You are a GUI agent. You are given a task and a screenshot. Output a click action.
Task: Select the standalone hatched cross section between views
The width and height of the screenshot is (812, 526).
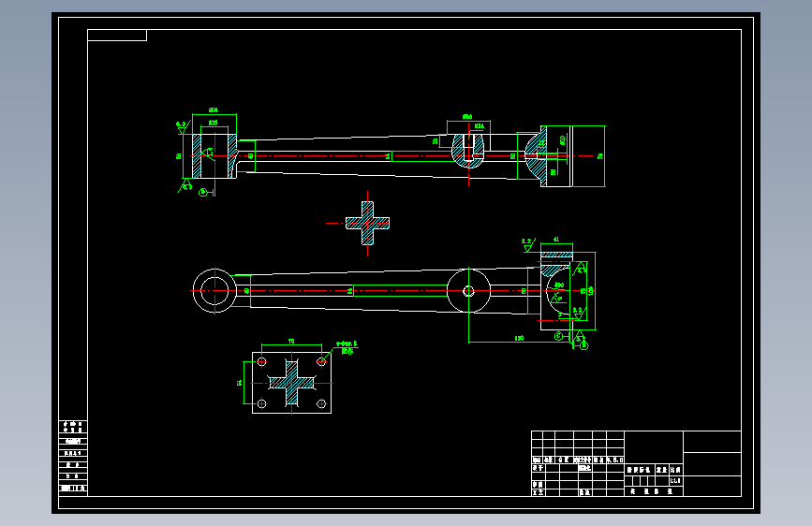pyautogui.click(x=368, y=223)
